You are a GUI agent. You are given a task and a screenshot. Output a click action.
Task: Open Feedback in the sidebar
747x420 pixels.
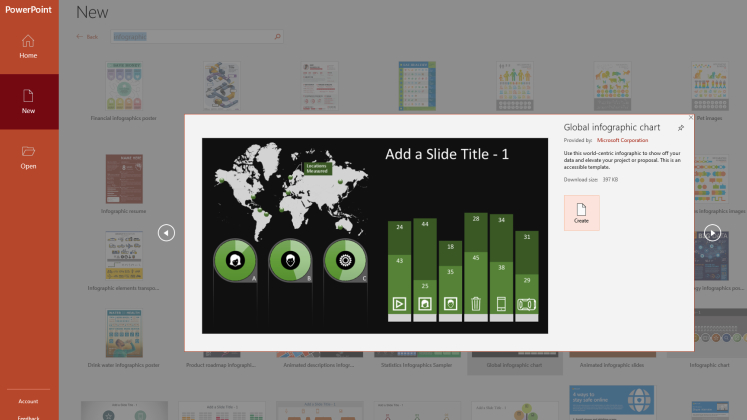(x=28, y=416)
